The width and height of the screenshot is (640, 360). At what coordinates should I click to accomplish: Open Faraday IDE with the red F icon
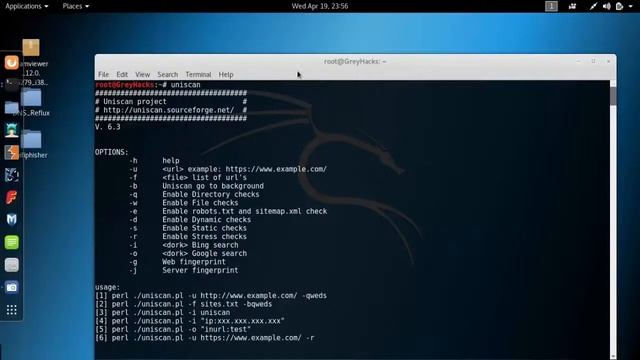tap(11, 198)
